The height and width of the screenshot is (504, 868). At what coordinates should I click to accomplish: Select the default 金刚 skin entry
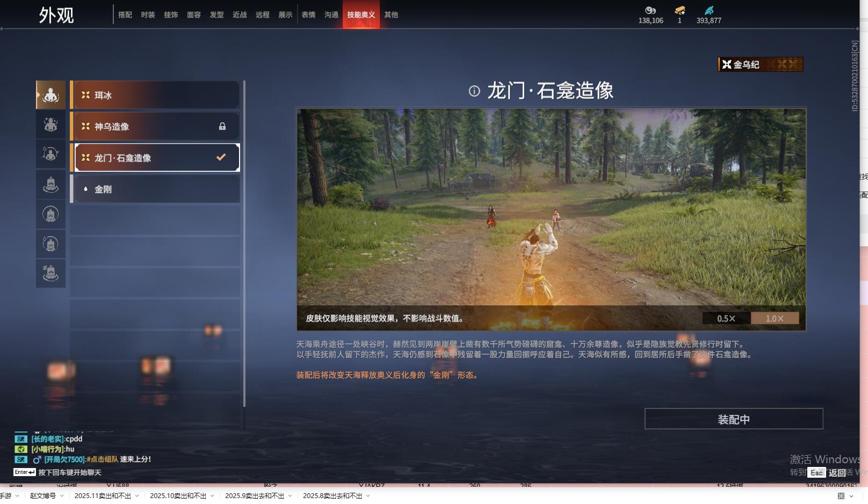coord(155,189)
